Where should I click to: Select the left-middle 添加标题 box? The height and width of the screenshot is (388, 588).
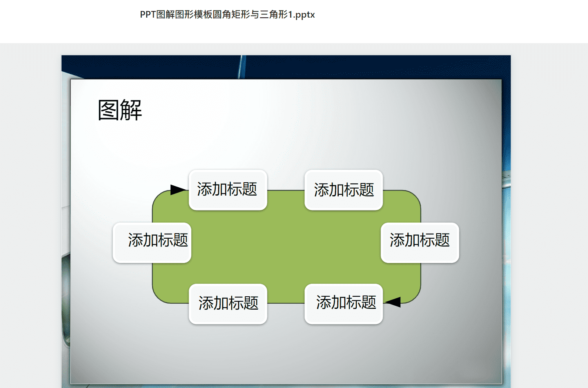tap(152, 243)
